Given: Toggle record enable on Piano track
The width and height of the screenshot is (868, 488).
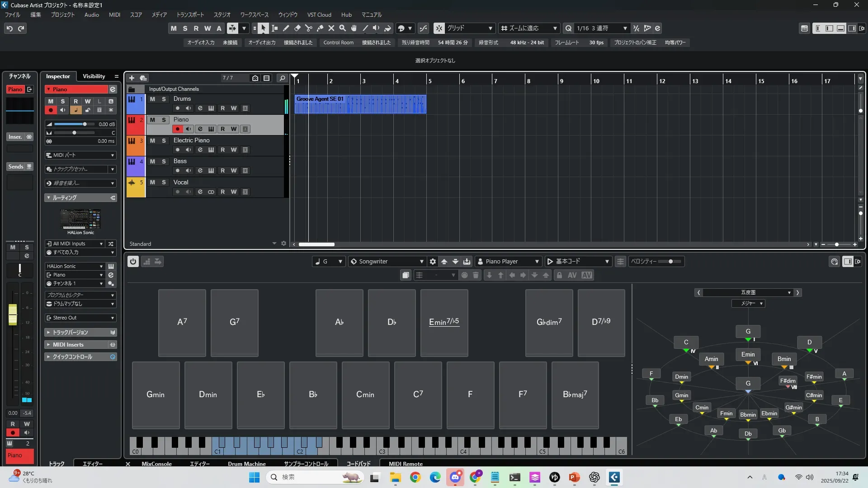Looking at the screenshot, I should 177,129.
